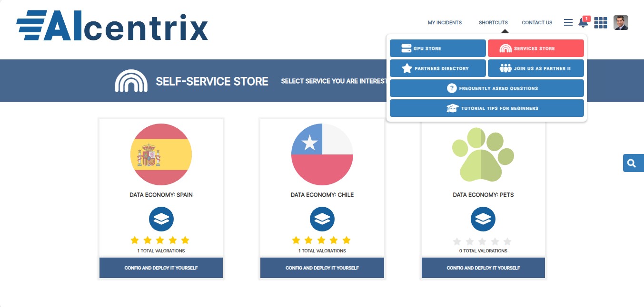Screen dimensions: 644x307
Task: Click Config and Deploy under Chile
Action: pyautogui.click(x=322, y=268)
